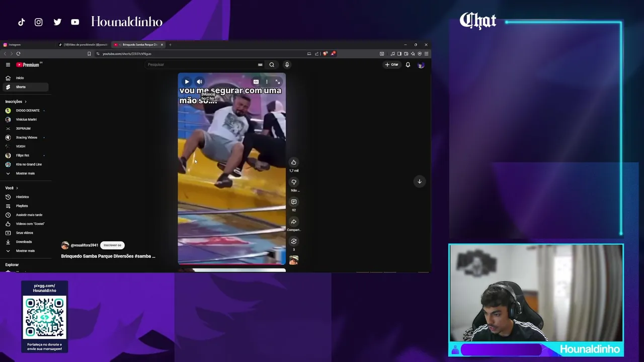
Task: Open the Vinicius Marini subscription
Action: (x=25, y=120)
